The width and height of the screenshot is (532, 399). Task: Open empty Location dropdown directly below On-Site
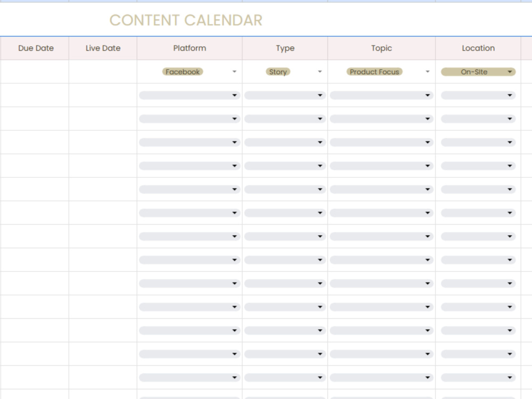(x=478, y=95)
